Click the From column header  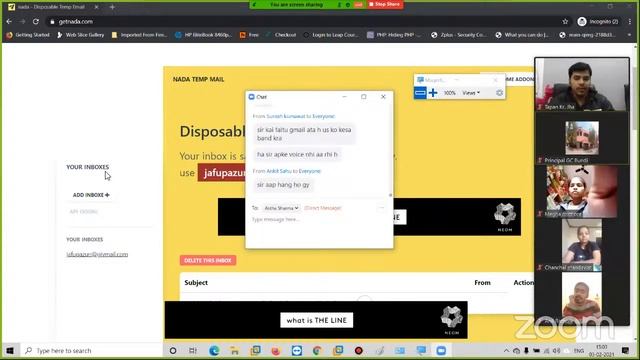[x=482, y=282]
